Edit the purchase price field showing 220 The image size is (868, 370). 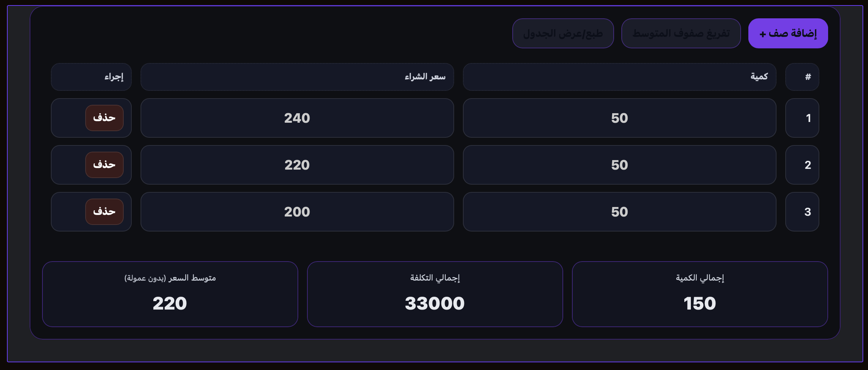(297, 165)
